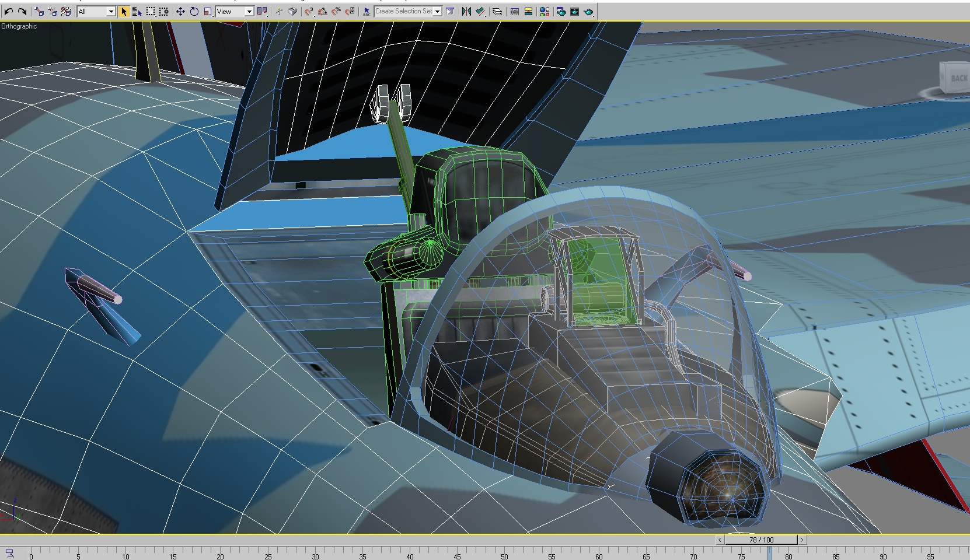The height and width of the screenshot is (560, 970).
Task: Click the Redo arrow icon
Action: tap(22, 11)
